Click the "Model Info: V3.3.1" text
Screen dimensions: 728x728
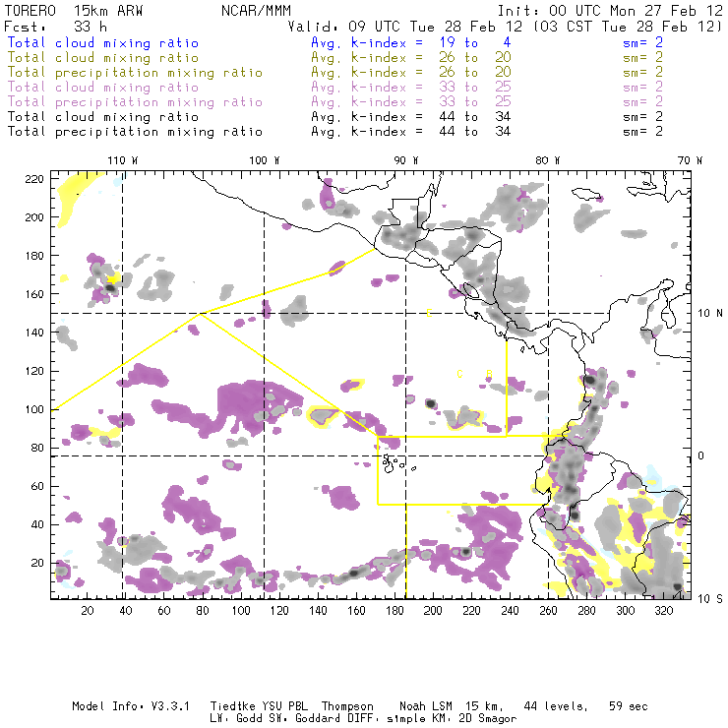coord(131,706)
